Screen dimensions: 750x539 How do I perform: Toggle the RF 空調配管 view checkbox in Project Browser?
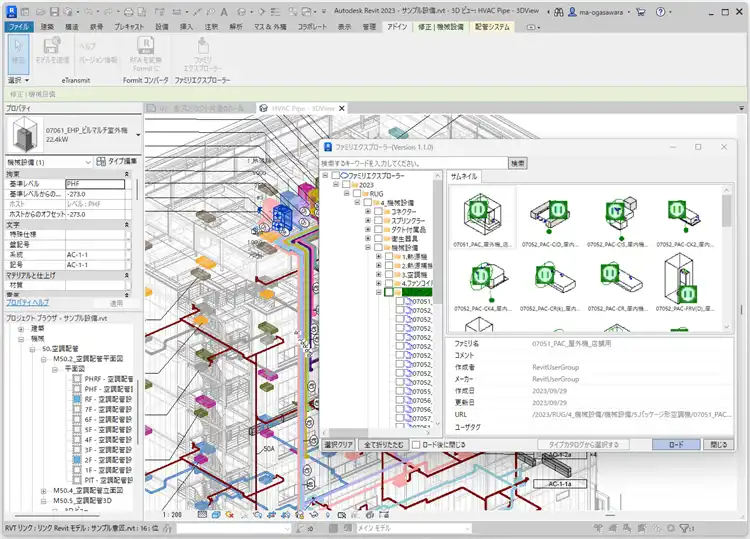[77, 399]
